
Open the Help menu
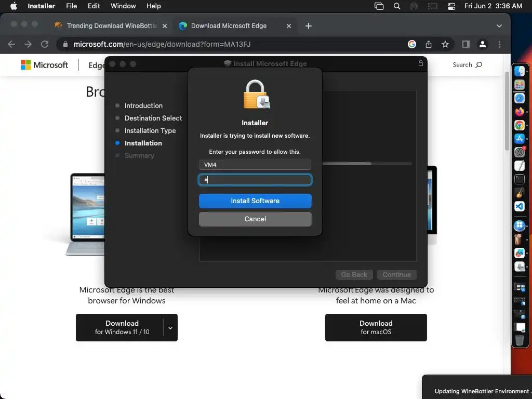tap(154, 6)
